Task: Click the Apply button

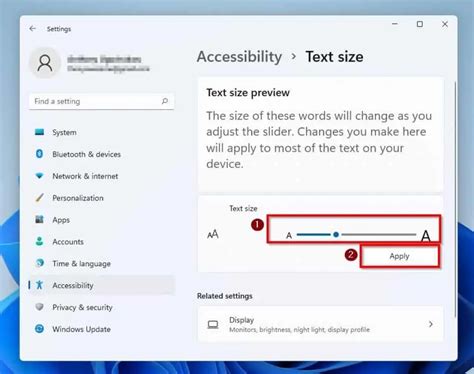Action: (x=399, y=256)
